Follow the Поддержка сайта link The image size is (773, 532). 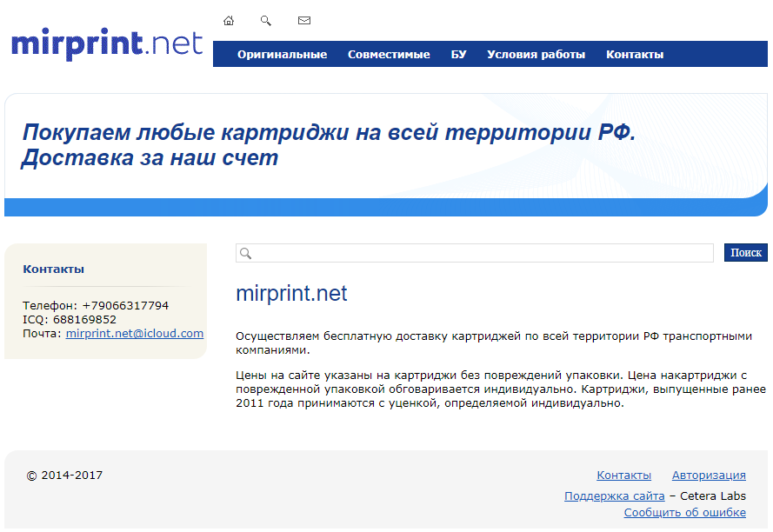tap(614, 496)
